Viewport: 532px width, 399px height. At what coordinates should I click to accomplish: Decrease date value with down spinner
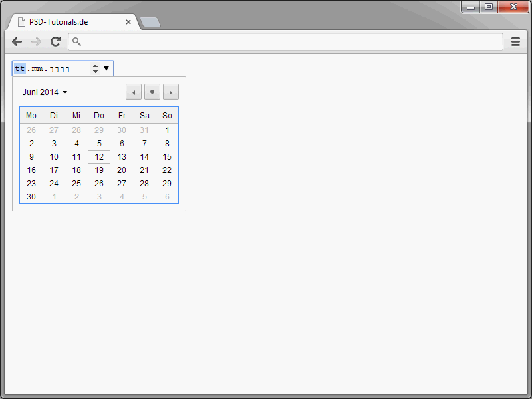click(95, 71)
